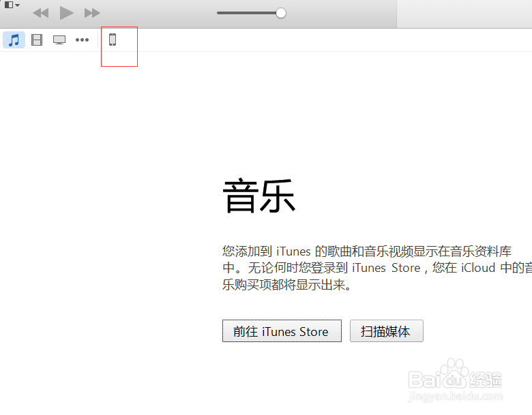Switch to the Movies library icon
This screenshot has height=415, width=532.
pyautogui.click(x=37, y=40)
